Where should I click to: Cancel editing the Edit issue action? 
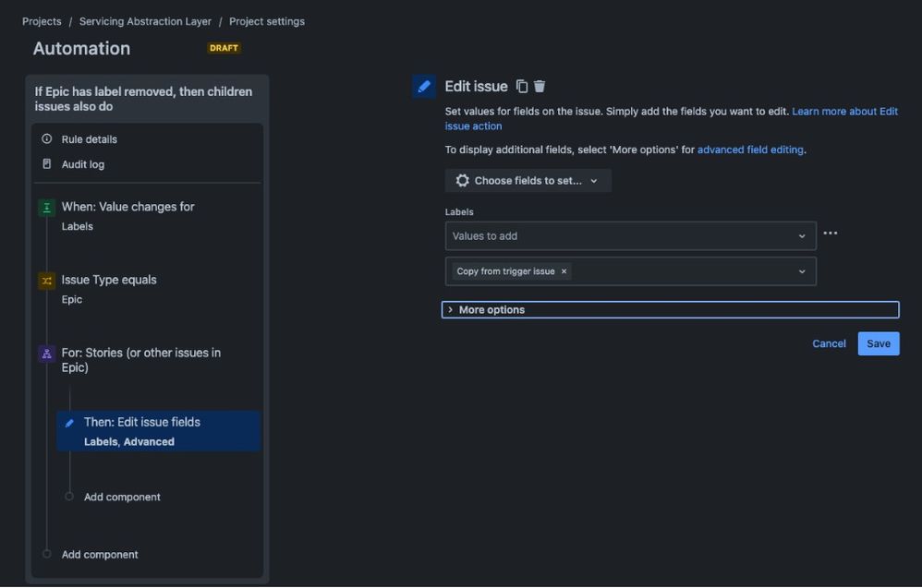[828, 342]
